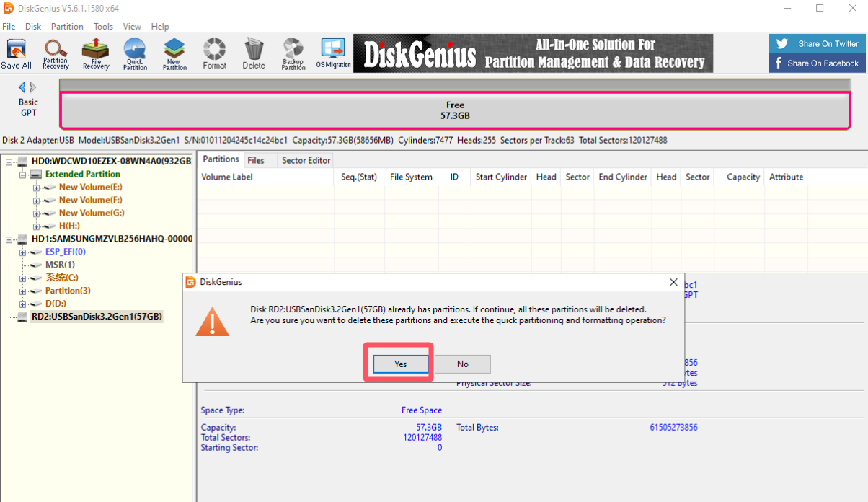
Task: Click the Save All toolbar icon
Action: [16, 54]
